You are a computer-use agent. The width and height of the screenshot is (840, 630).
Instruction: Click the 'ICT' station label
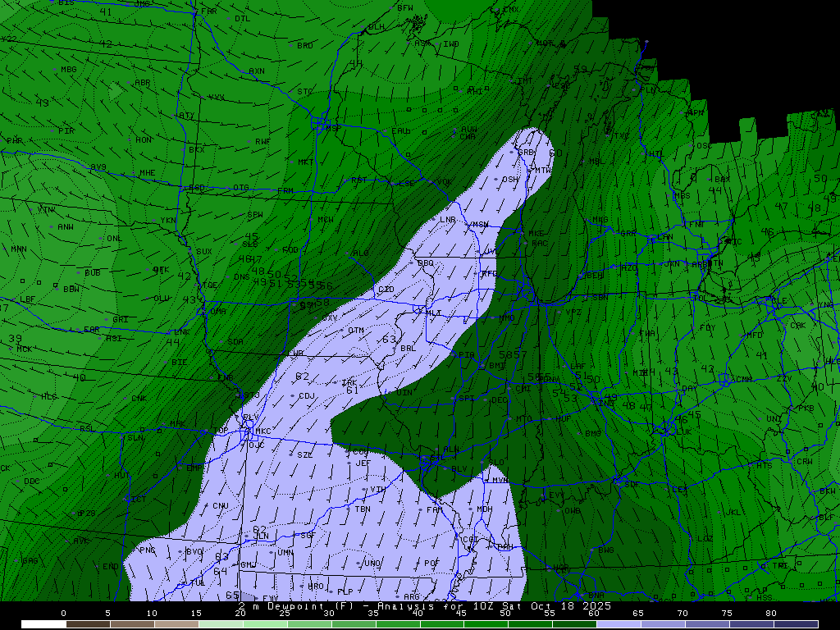coord(138,500)
